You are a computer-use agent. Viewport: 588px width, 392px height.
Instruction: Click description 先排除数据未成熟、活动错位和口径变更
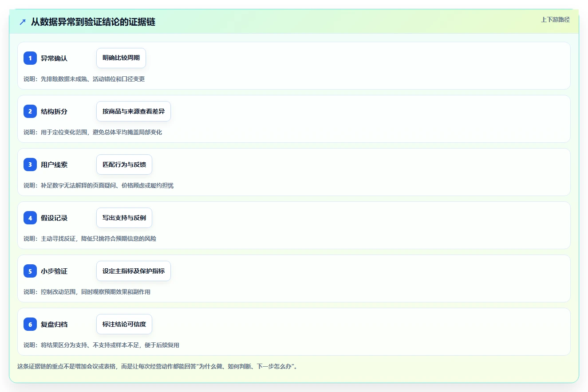tap(93, 79)
